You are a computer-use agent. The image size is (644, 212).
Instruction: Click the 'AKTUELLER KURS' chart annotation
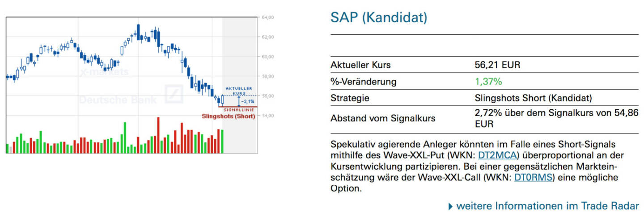pos(239,91)
